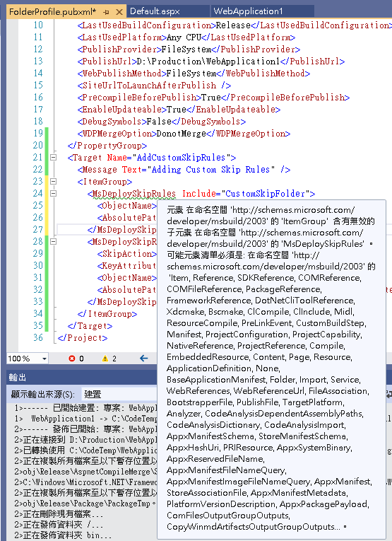Click line number 36 in the gutter
Screen dimensions: 392x541
click(x=38, y=337)
